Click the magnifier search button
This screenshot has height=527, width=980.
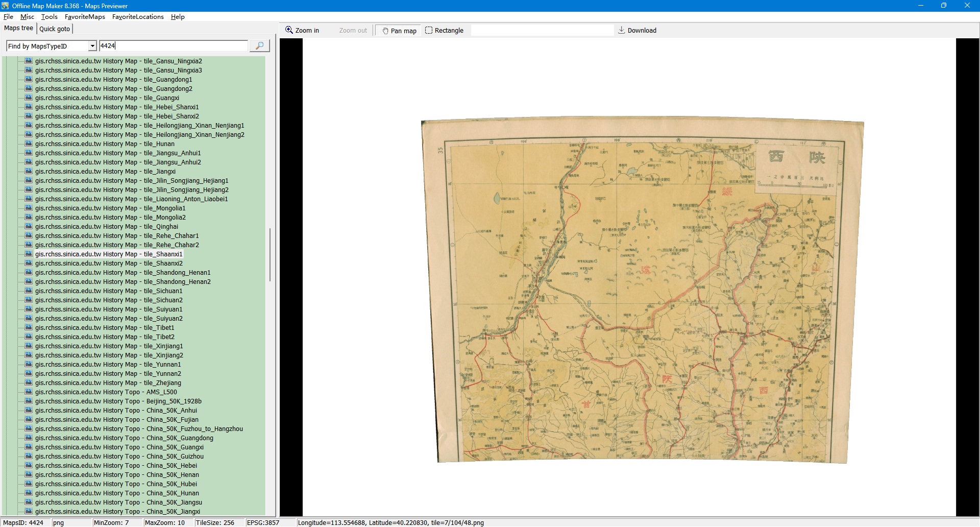pos(259,46)
